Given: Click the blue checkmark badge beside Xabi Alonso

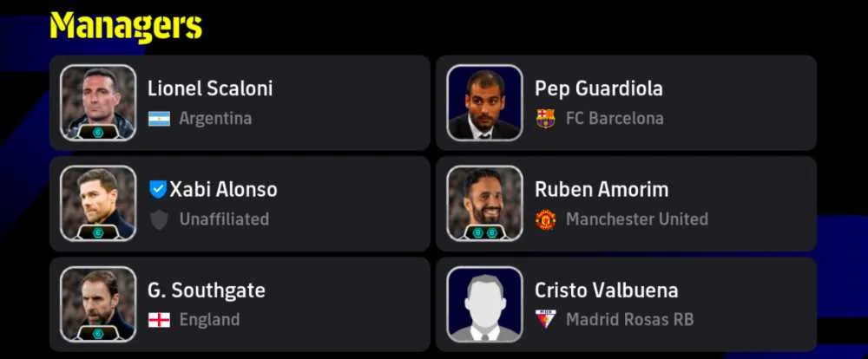Looking at the screenshot, I should [x=158, y=189].
